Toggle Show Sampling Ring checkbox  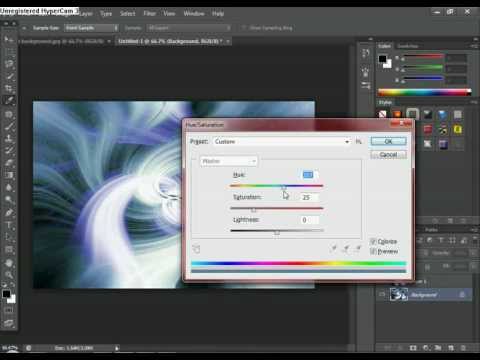click(x=244, y=28)
